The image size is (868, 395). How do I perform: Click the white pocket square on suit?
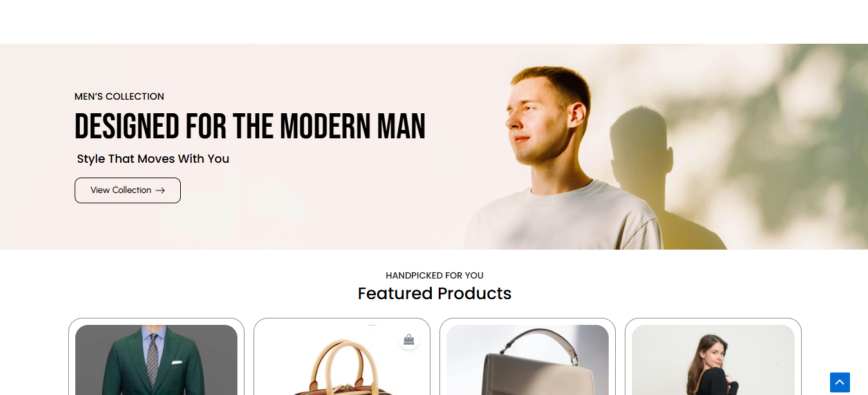coord(177,362)
